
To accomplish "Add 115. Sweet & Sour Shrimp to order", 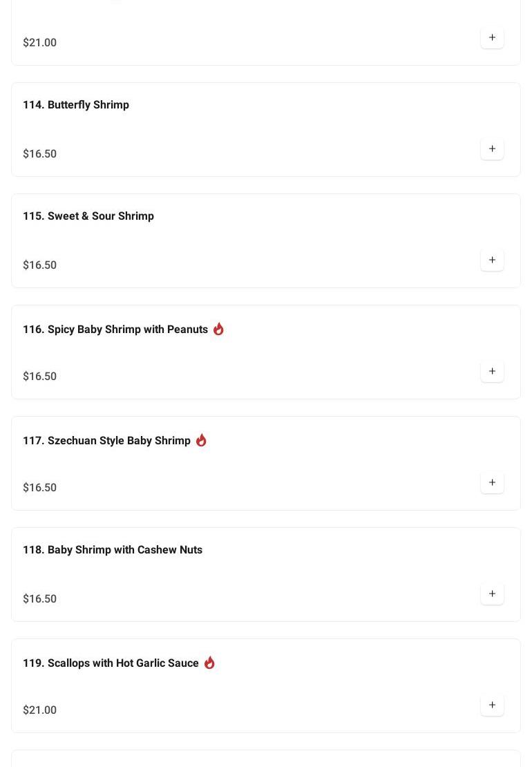I will coord(492,261).
